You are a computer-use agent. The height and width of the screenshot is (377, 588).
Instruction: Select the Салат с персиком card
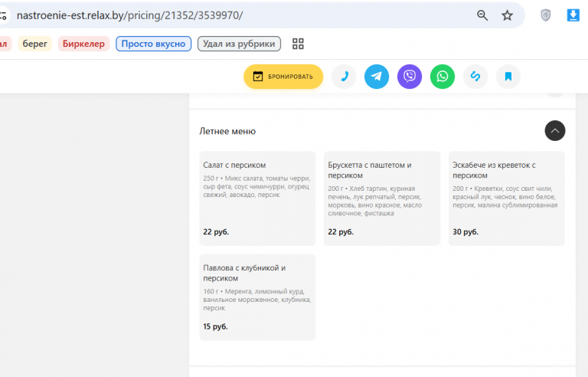tap(257, 198)
